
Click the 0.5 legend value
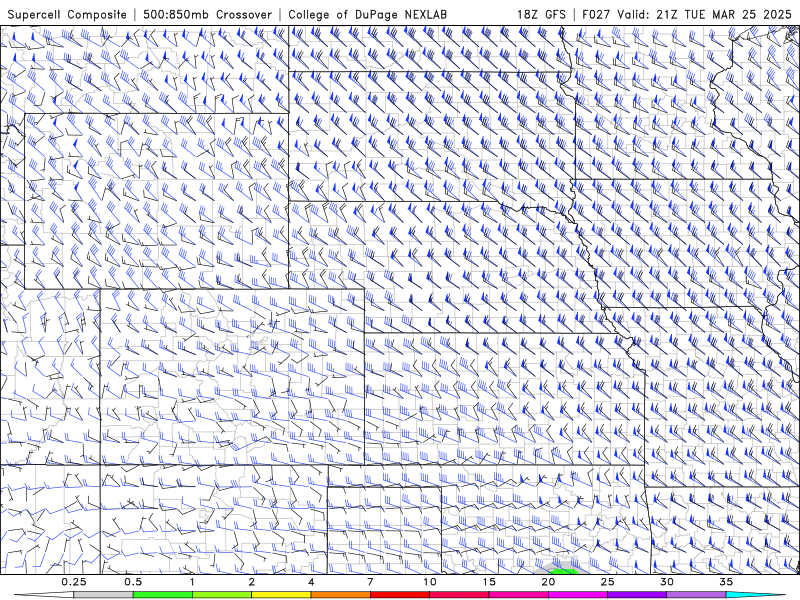point(133,582)
